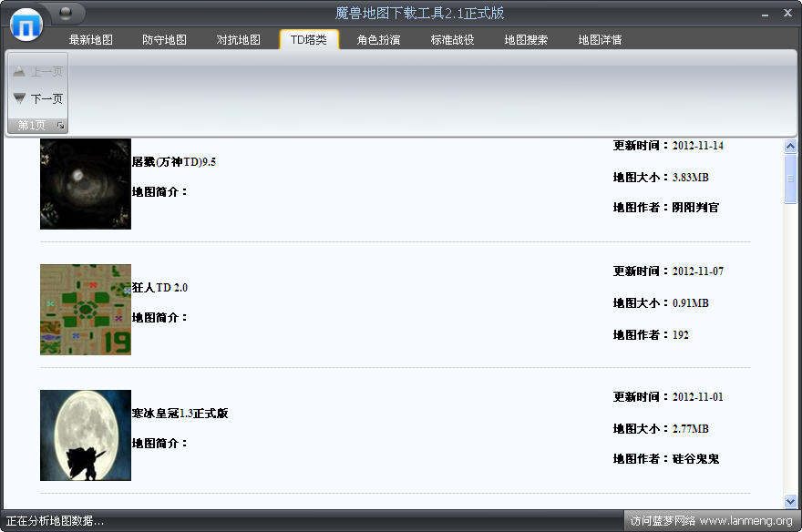Open the TD塔类 tab
The width and height of the screenshot is (802, 532).
[309, 39]
